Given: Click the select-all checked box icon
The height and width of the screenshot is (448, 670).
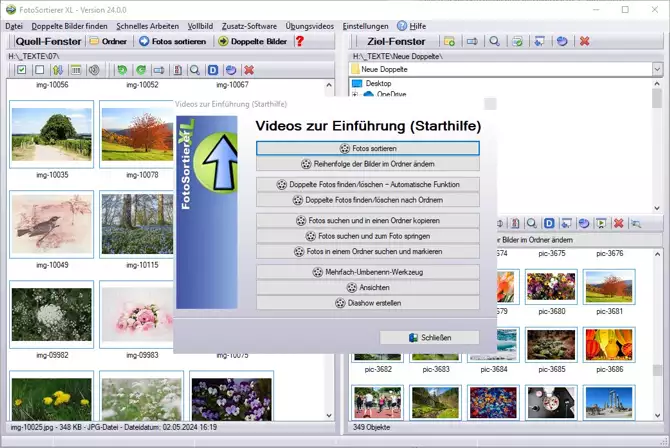Looking at the screenshot, I should [21, 70].
